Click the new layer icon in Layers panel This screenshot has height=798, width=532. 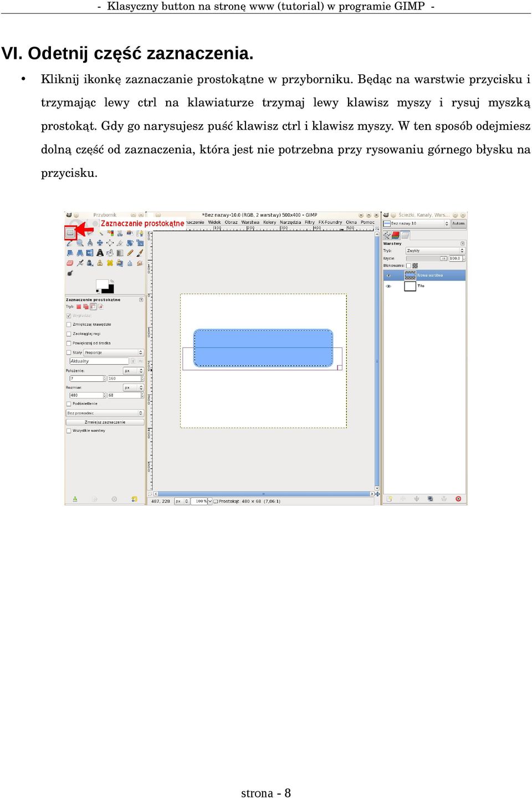[389, 499]
